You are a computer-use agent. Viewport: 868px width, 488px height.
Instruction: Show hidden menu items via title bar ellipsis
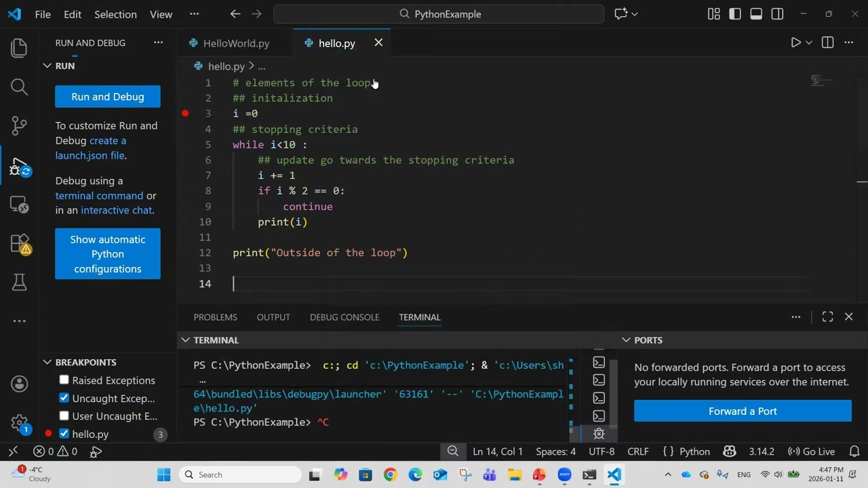[x=195, y=14]
